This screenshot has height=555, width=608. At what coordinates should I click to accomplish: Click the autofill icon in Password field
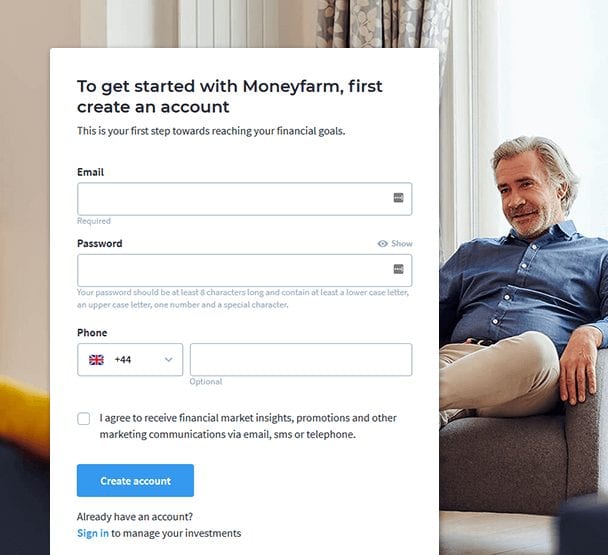click(x=398, y=269)
